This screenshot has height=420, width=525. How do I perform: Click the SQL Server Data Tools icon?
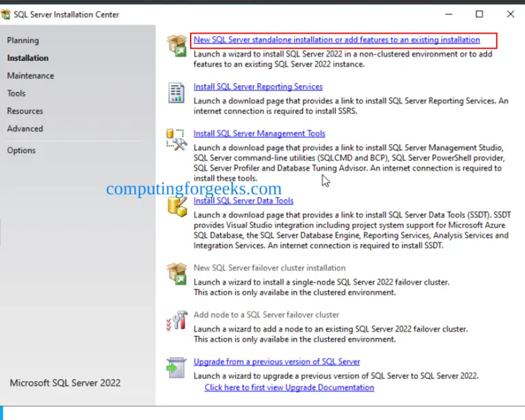(x=176, y=206)
